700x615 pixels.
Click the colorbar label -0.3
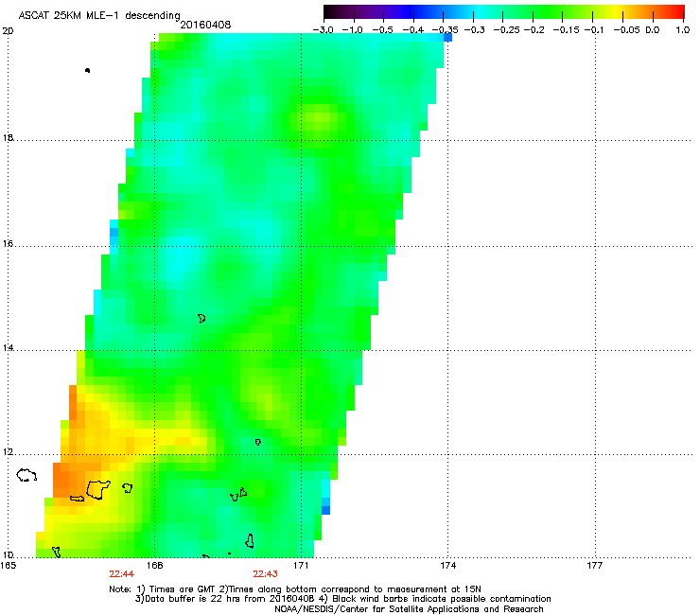(x=474, y=30)
